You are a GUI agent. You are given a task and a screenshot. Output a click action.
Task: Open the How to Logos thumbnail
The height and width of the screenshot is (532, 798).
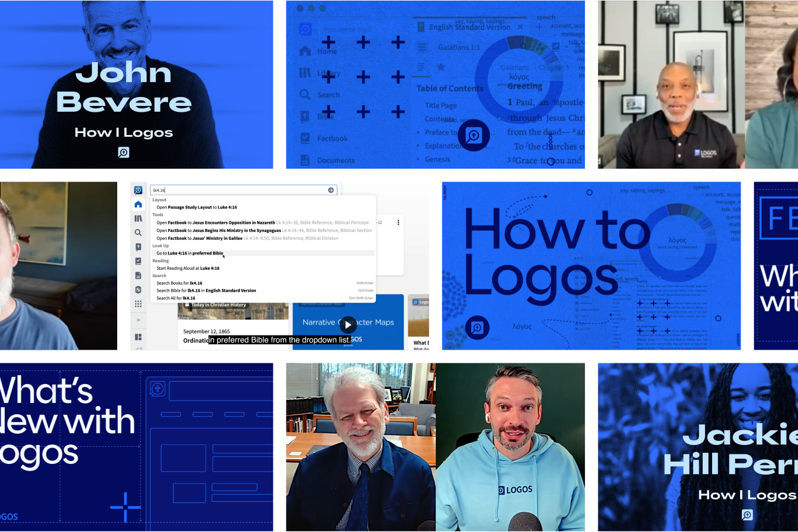click(x=591, y=266)
